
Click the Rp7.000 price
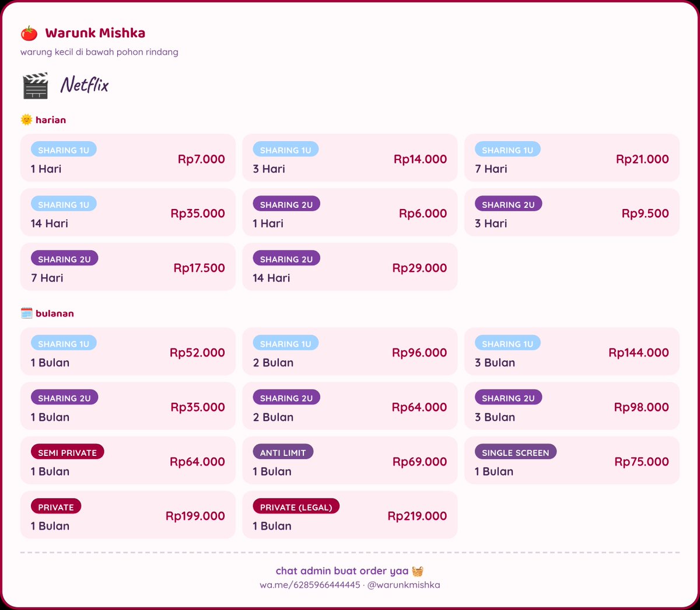pyautogui.click(x=201, y=159)
